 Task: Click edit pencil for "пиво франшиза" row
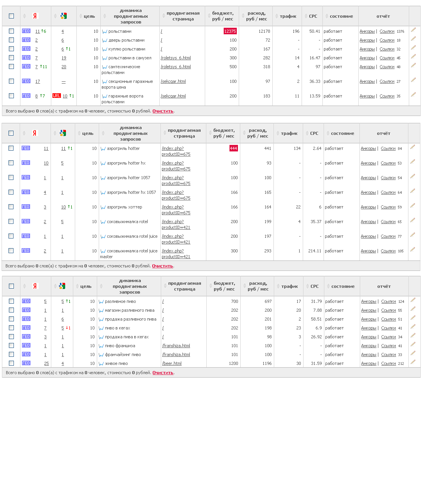tap(413, 344)
